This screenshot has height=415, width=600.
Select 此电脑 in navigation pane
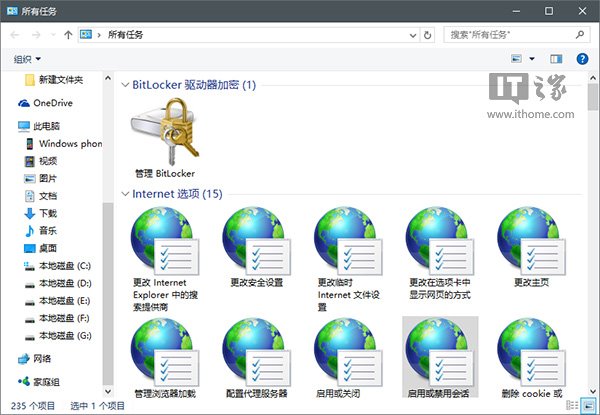click(x=39, y=126)
